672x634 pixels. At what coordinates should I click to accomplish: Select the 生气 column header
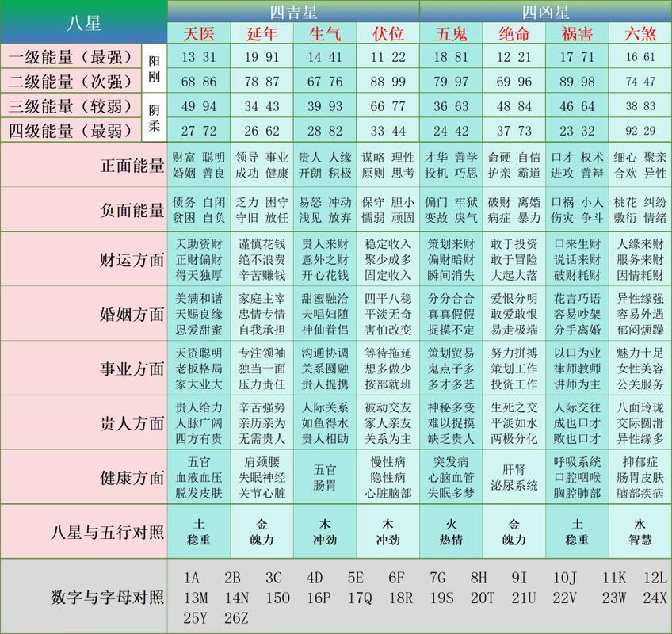325,33
